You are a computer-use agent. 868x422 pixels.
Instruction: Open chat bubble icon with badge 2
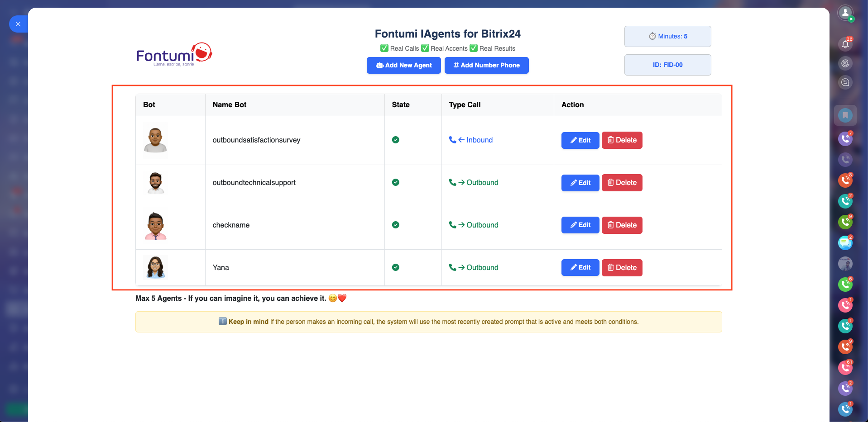coord(845,243)
